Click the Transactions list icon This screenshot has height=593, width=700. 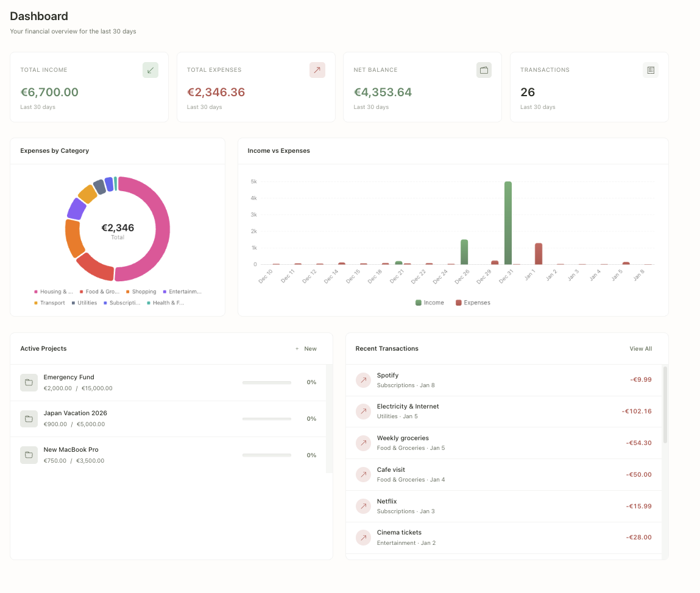point(650,70)
